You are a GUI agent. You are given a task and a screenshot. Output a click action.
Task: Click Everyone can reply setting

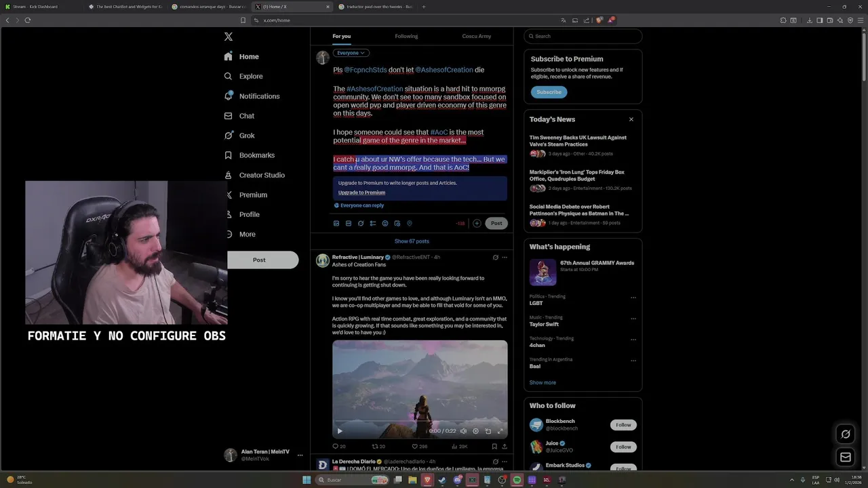point(359,205)
